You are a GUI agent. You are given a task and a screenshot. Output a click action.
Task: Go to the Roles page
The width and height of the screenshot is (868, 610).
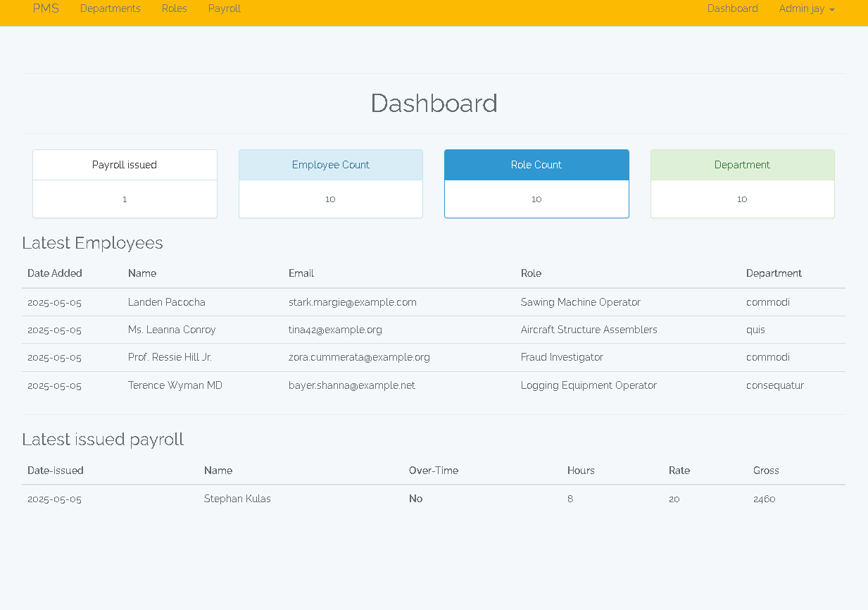pyautogui.click(x=174, y=8)
